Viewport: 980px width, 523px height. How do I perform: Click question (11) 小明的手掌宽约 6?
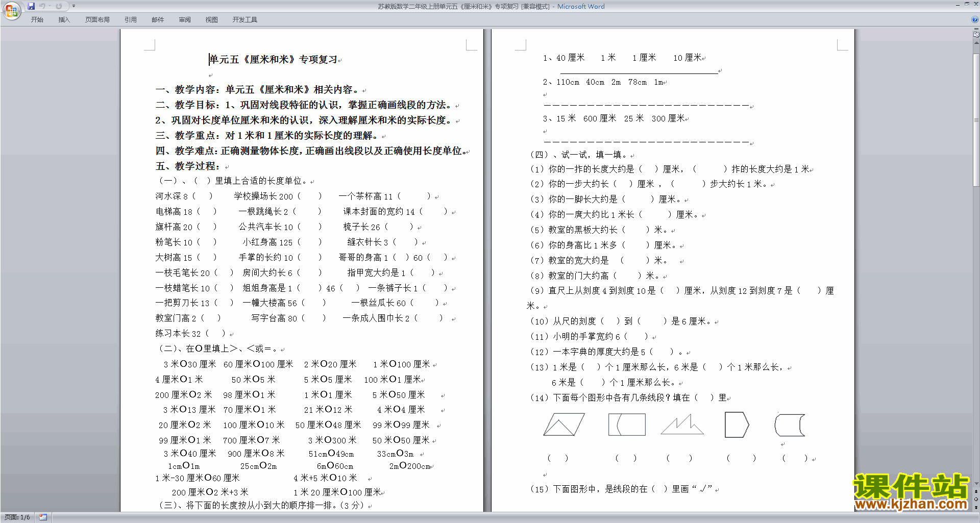[x=591, y=337]
